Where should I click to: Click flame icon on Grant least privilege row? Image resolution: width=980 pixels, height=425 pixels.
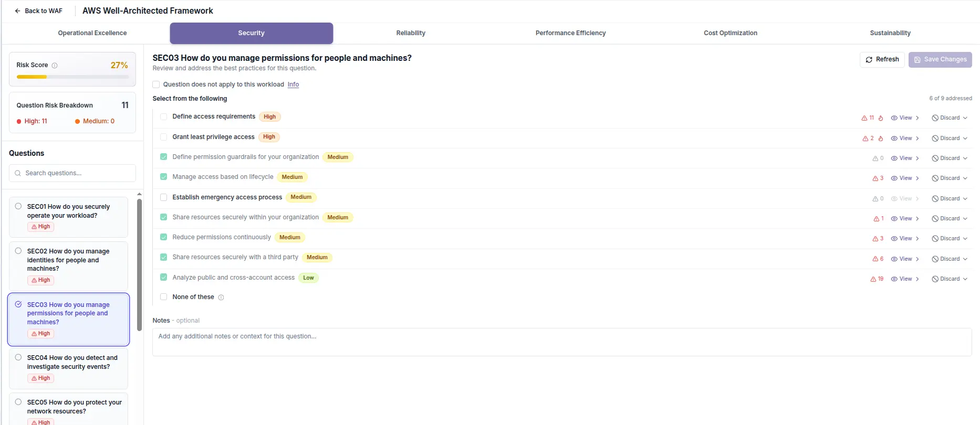pos(881,139)
